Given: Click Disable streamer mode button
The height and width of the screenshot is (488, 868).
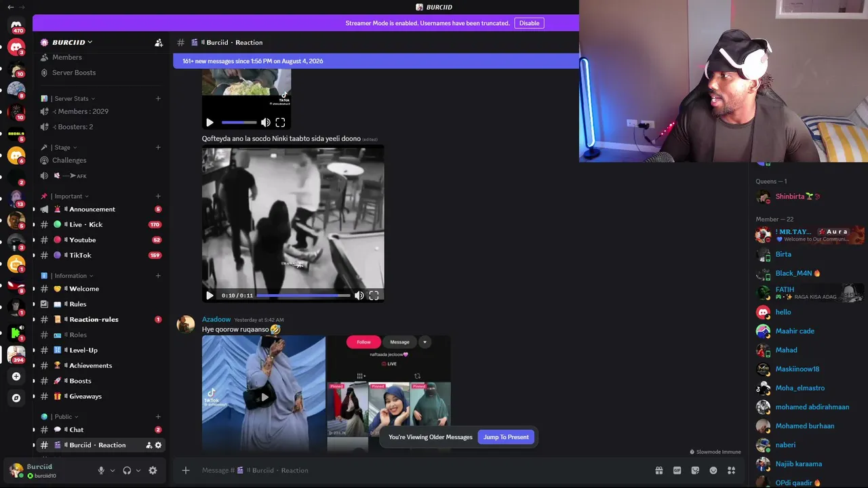Looking at the screenshot, I should pos(529,23).
